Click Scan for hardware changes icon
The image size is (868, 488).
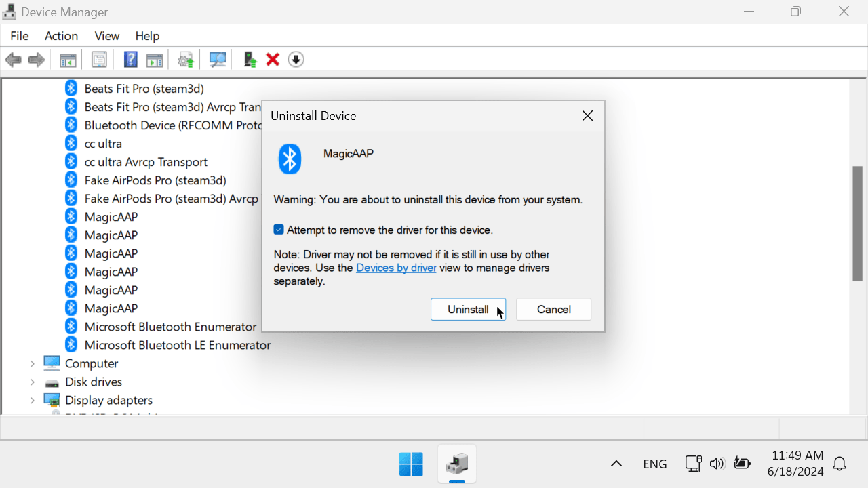pyautogui.click(x=218, y=60)
